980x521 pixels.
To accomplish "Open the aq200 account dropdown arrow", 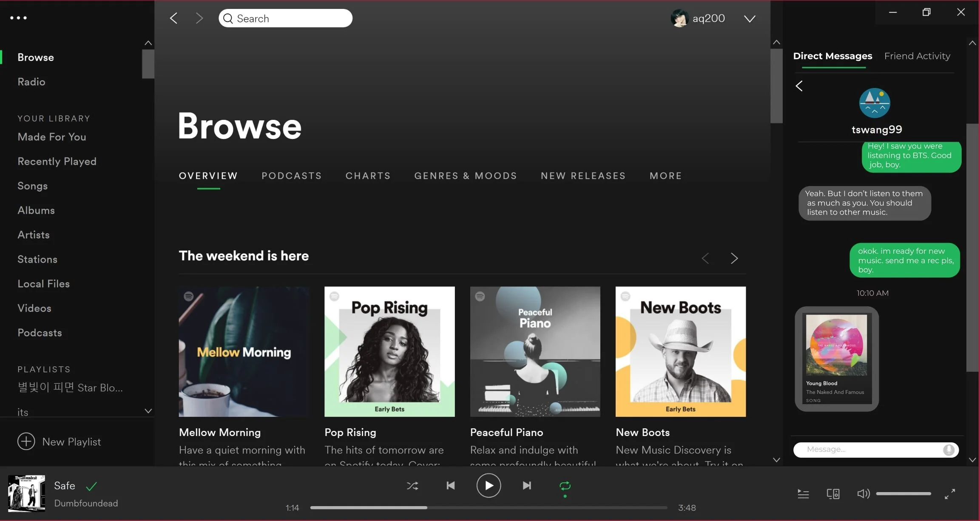I will pyautogui.click(x=750, y=19).
